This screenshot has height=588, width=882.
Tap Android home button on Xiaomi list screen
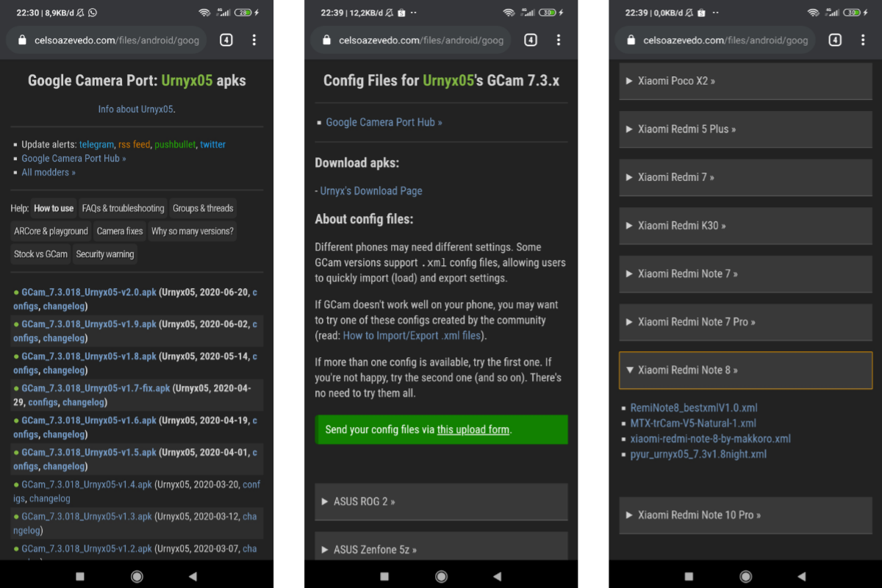(x=745, y=576)
